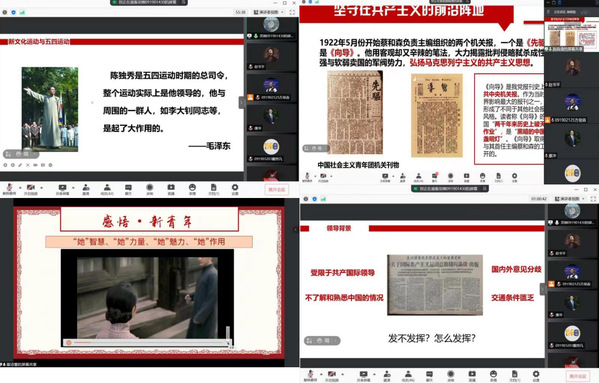
Task: Open audio options arrow beside the mic in 新文化运动 window
Action: (19, 187)
